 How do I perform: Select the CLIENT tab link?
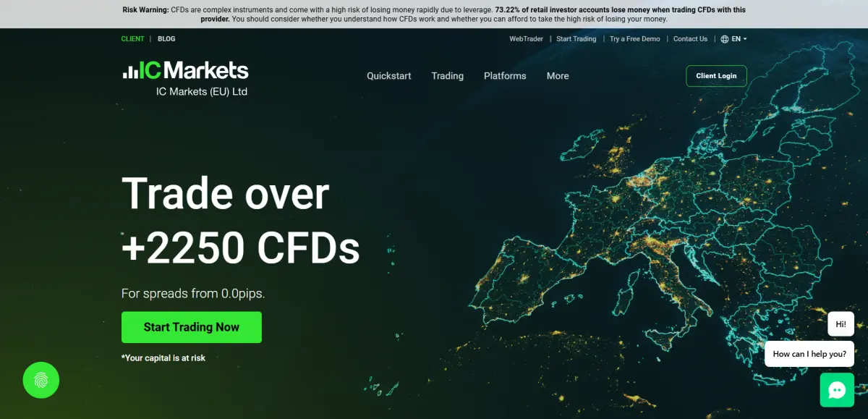pos(132,39)
